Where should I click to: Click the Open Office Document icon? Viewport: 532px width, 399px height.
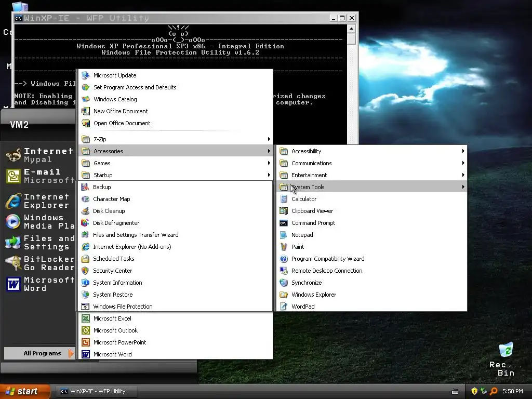(x=86, y=123)
